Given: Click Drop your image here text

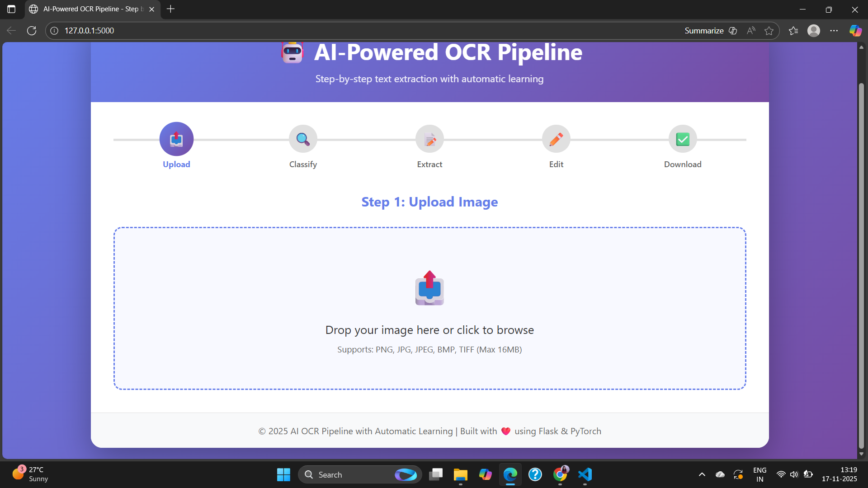Looking at the screenshot, I should point(429,330).
